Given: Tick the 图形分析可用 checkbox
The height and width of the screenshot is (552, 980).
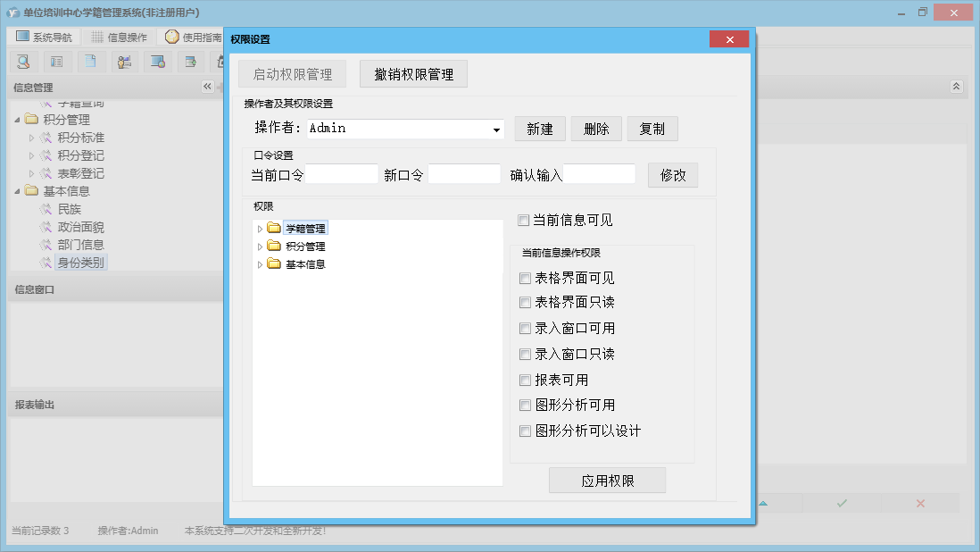Looking at the screenshot, I should click(525, 406).
